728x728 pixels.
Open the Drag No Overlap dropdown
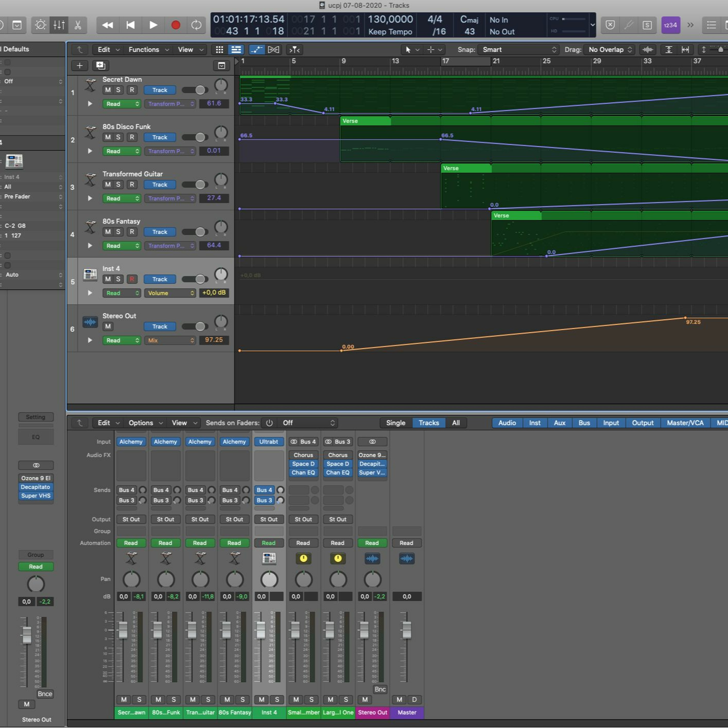click(x=609, y=49)
